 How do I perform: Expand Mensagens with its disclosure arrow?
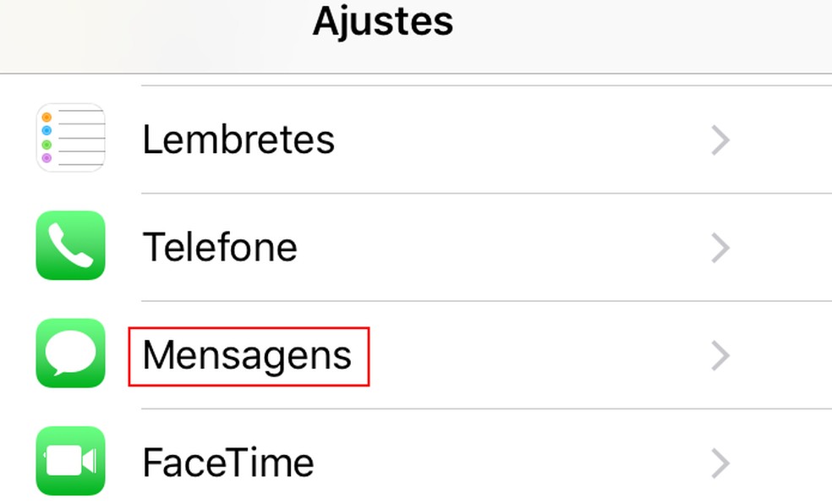pos(720,355)
